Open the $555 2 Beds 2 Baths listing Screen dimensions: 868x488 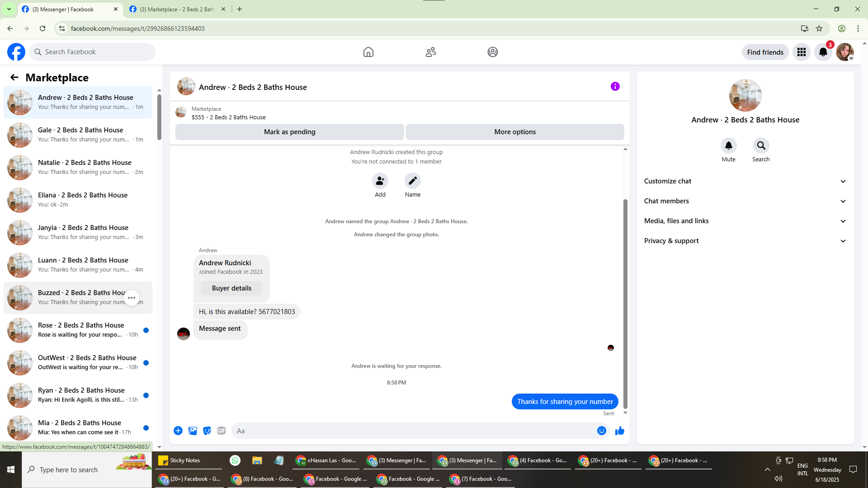click(x=228, y=117)
